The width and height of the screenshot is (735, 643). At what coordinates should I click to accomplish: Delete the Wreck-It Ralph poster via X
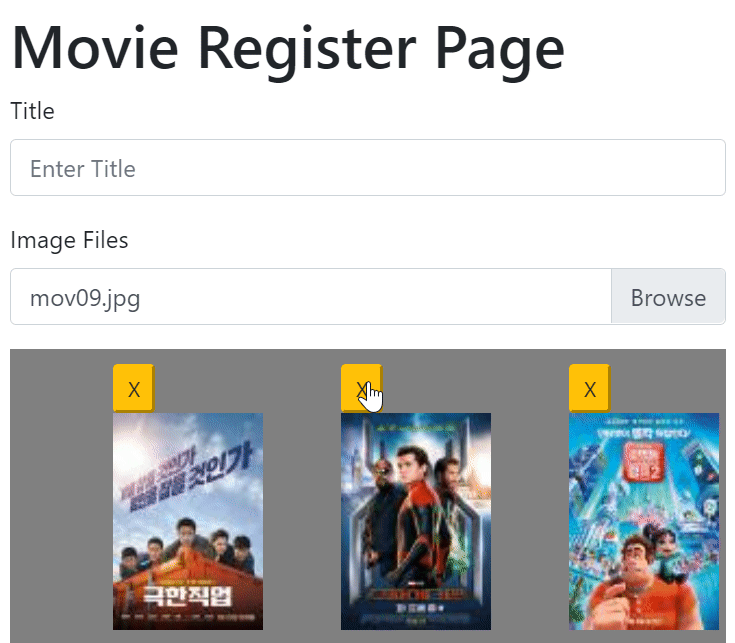pos(590,389)
